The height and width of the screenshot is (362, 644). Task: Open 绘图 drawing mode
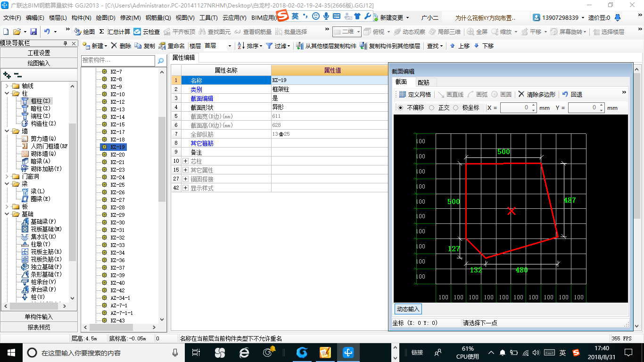pyautogui.click(x=84, y=32)
